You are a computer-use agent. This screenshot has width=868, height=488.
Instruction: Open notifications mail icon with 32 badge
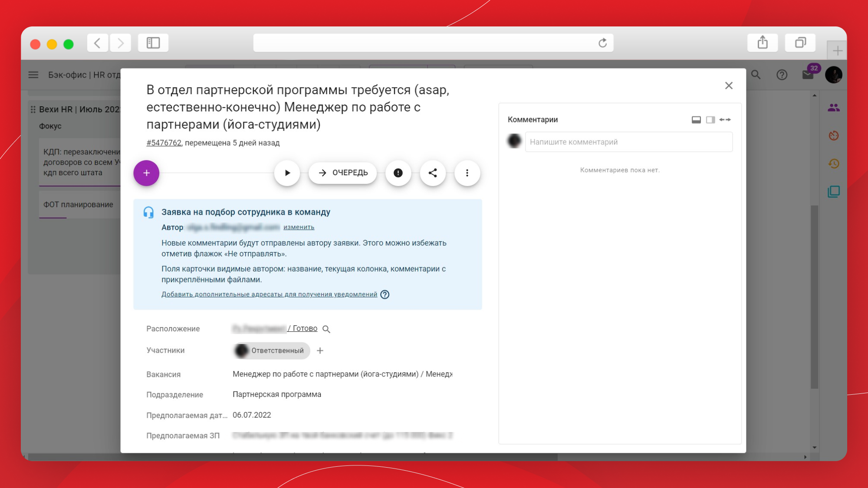click(x=808, y=75)
